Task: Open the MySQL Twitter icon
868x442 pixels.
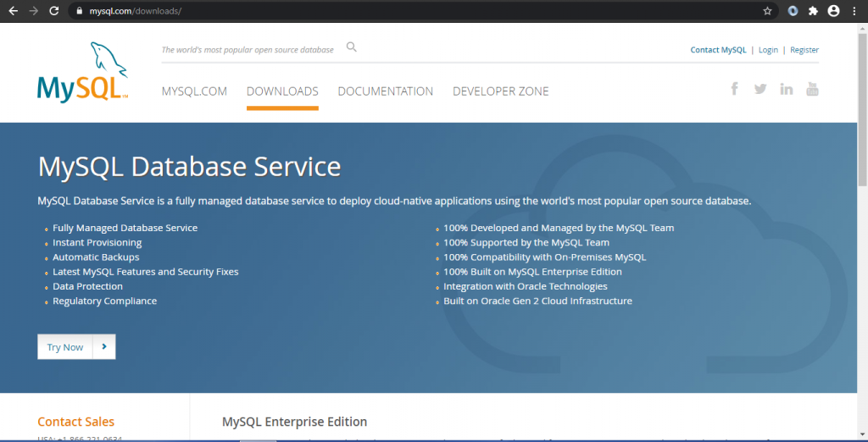Action: [x=760, y=89]
